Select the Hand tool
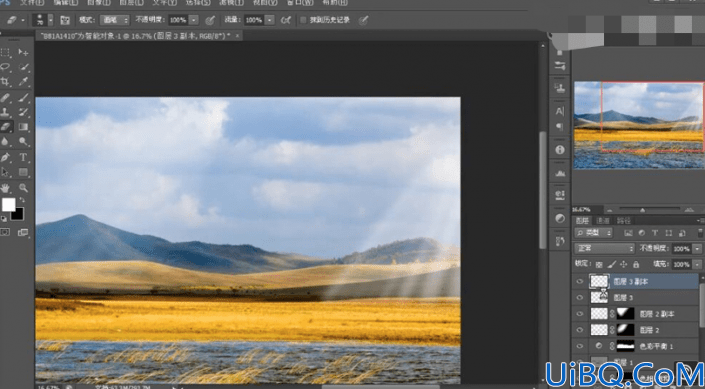705x389 pixels. pyautogui.click(x=5, y=188)
